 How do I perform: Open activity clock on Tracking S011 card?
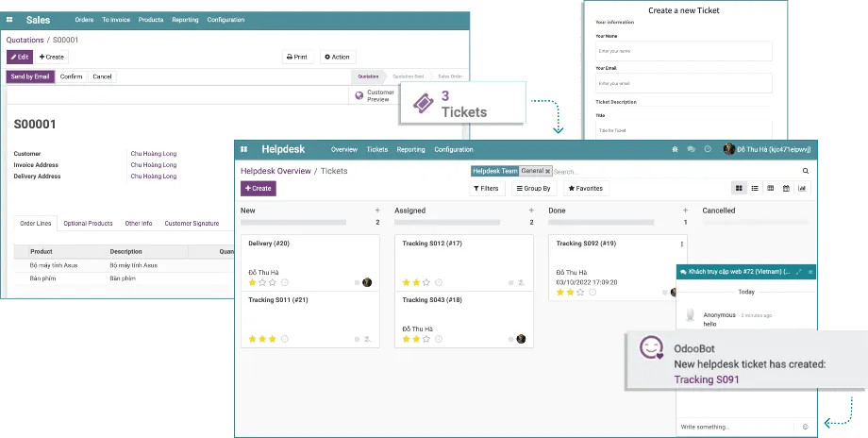285,339
